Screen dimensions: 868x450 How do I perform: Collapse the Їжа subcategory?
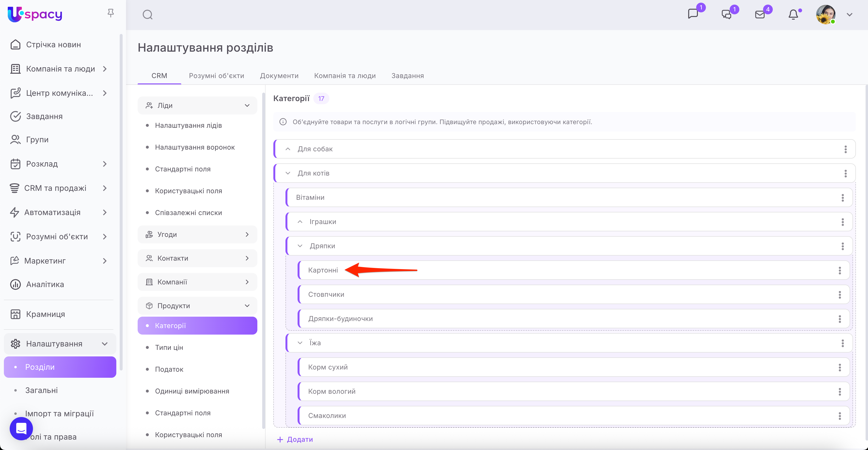[300, 343]
